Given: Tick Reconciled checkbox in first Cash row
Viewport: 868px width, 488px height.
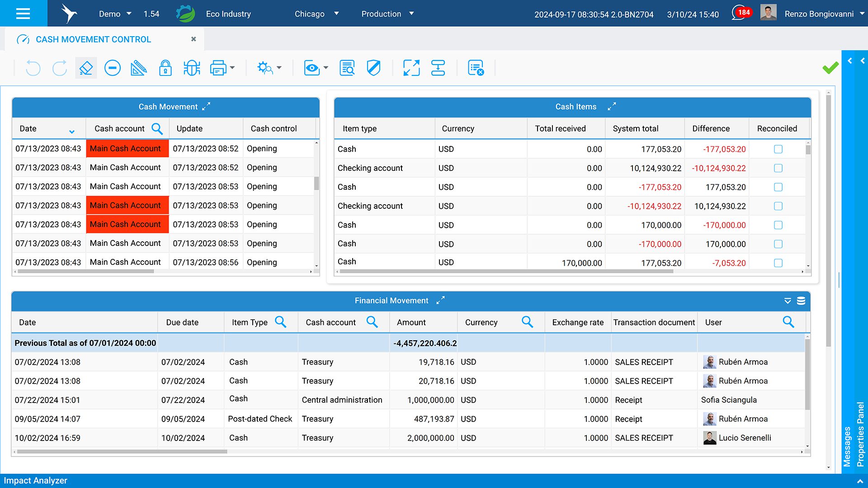Looking at the screenshot, I should click(x=778, y=149).
